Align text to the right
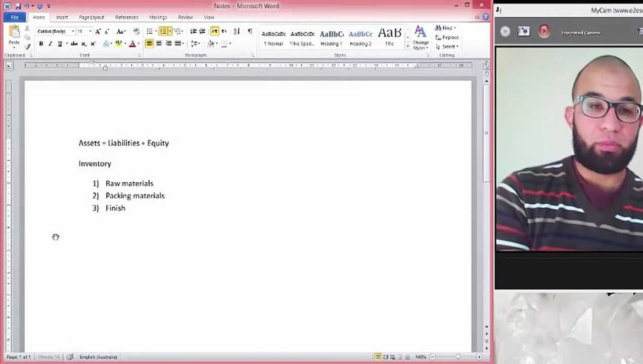Screen dimensions: 643x364 click(168, 44)
